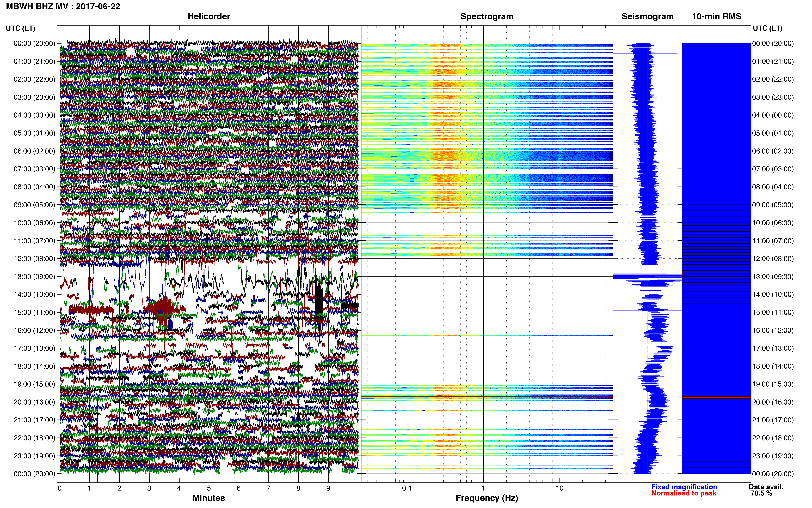Click the plot title "MBWH BHZ MV : 2017-06-22"
Image resolution: width=812 pixels, height=508 pixels.
pos(63,6)
